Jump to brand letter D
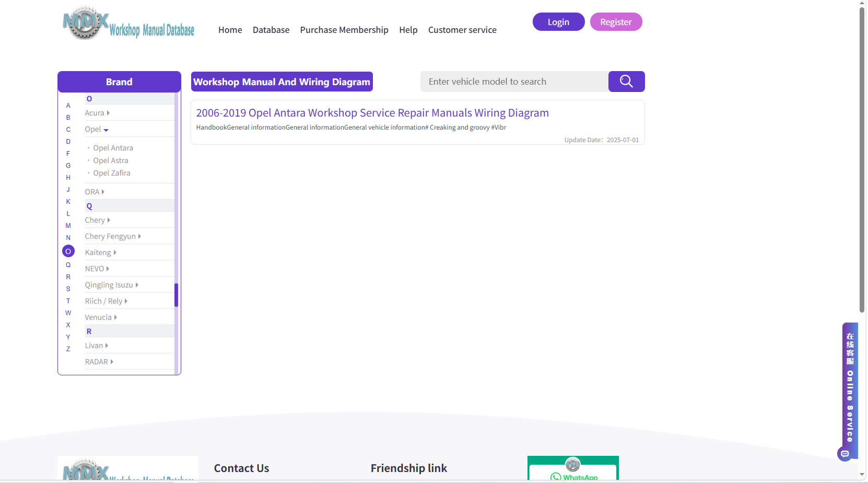This screenshot has width=868, height=483. click(x=68, y=142)
